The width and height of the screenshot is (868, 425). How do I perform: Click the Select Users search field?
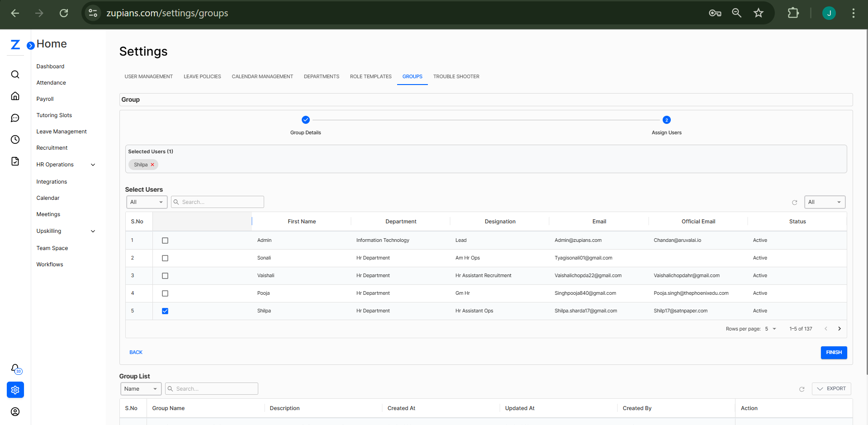(221, 202)
